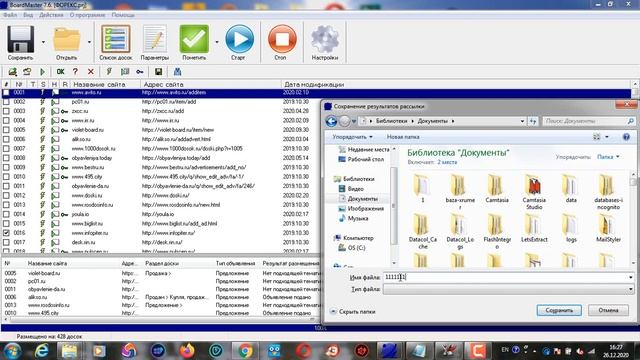Open the Camtasia Studio folder
The width and height of the screenshot is (640, 360).
(x=534, y=191)
